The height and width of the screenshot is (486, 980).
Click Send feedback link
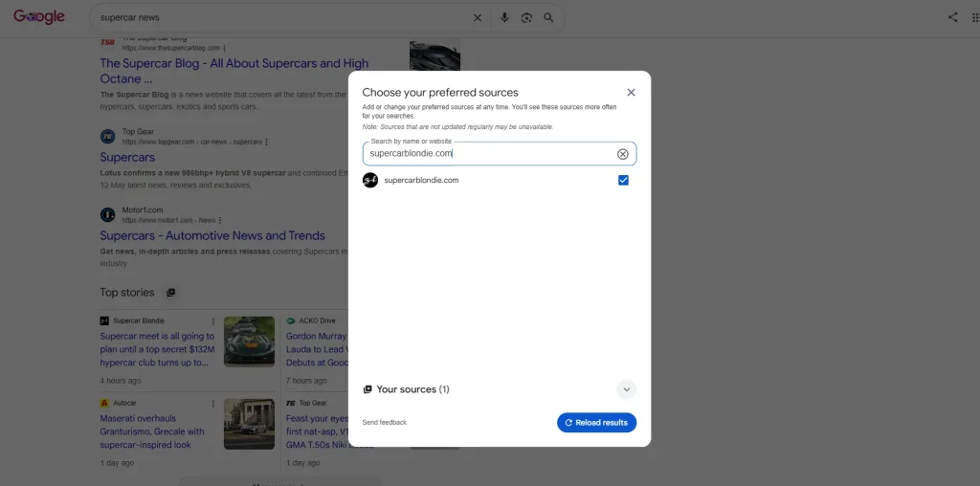click(x=385, y=422)
